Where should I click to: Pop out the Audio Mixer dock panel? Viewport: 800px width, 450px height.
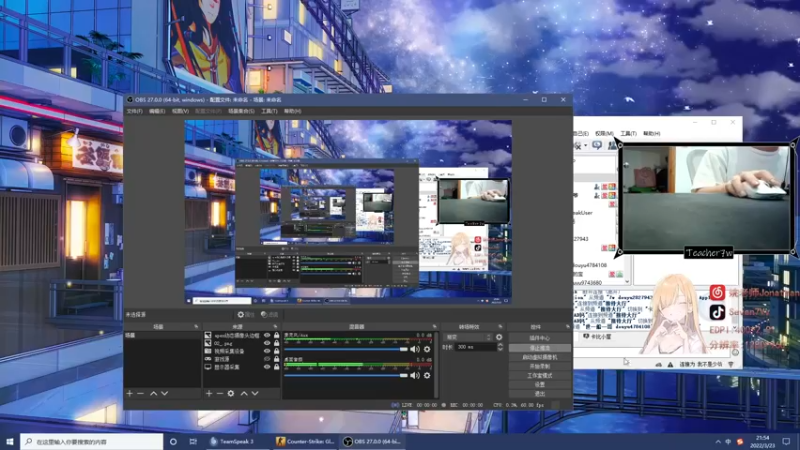click(x=435, y=327)
